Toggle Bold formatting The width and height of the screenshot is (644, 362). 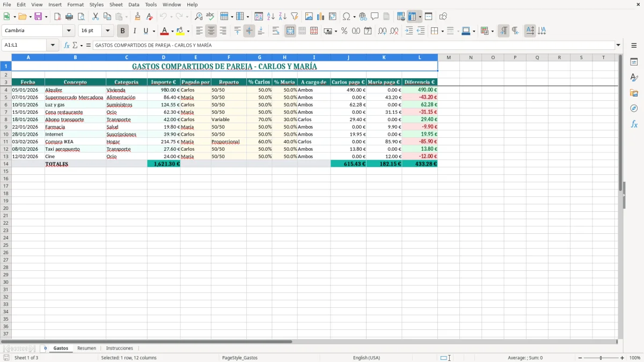point(123,31)
